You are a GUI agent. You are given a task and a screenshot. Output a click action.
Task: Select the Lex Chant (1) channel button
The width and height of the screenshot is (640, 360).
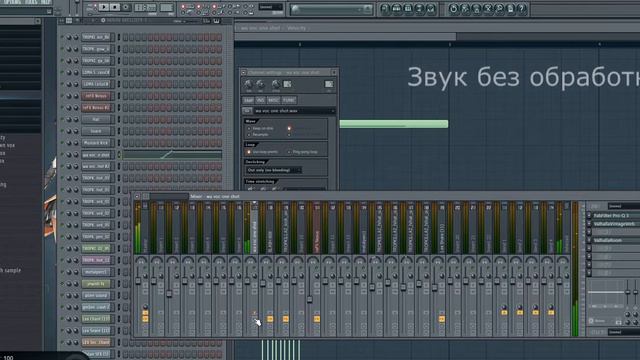(x=96, y=319)
